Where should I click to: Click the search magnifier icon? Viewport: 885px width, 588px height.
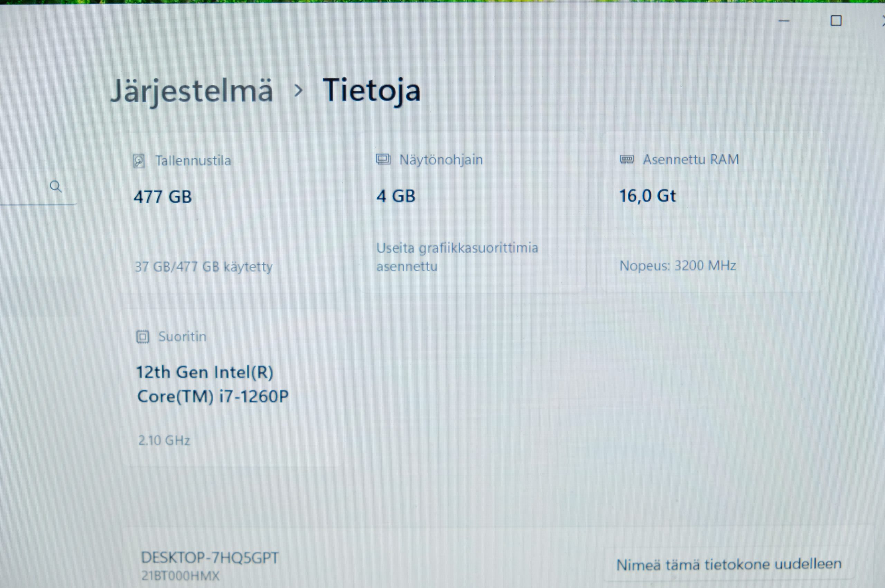coord(56,186)
